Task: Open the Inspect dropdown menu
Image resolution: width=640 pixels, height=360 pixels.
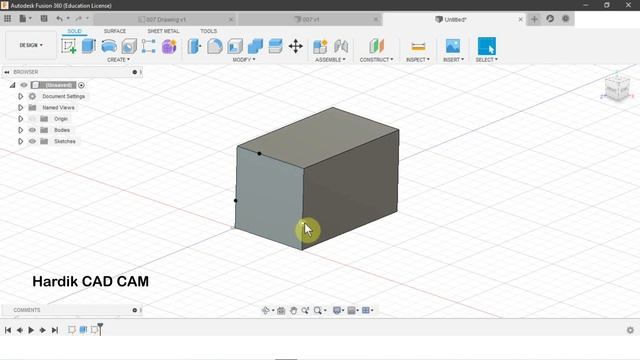Action: click(x=418, y=60)
